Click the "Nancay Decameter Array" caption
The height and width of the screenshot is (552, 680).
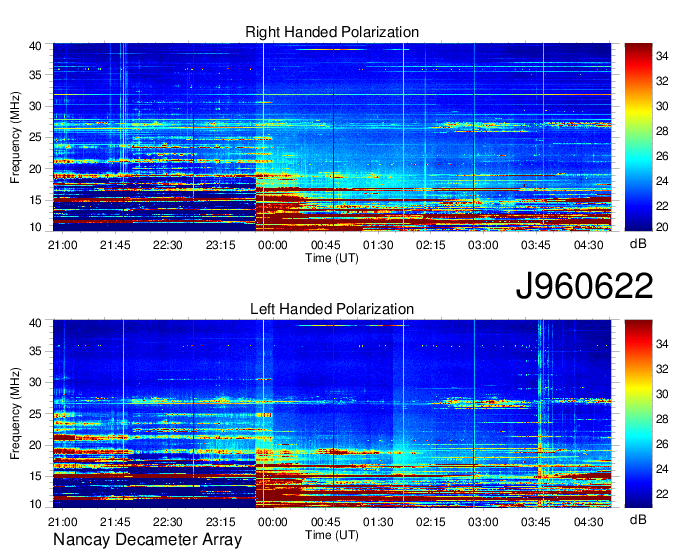[x=147, y=540]
